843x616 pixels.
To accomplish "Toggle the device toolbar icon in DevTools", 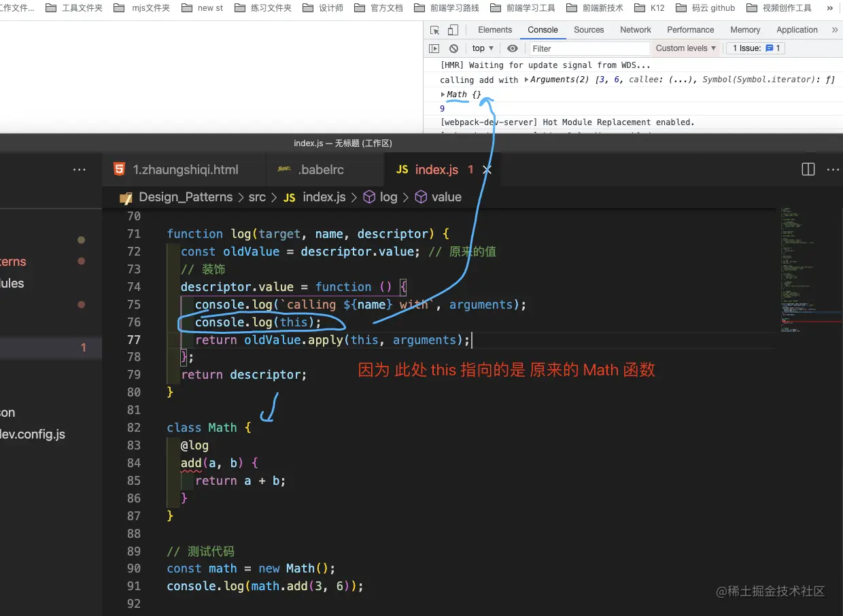I will click(453, 30).
